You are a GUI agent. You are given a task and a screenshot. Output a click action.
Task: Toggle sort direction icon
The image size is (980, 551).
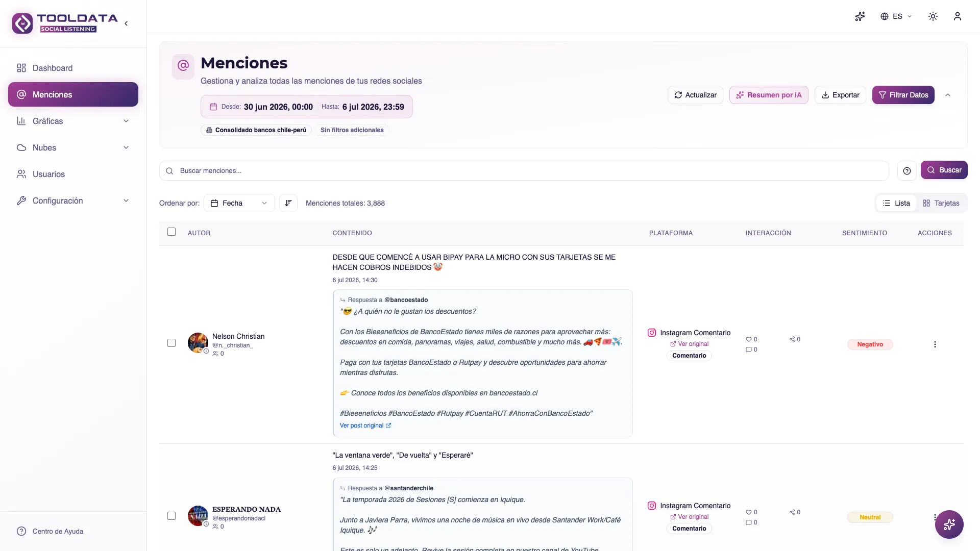(288, 203)
